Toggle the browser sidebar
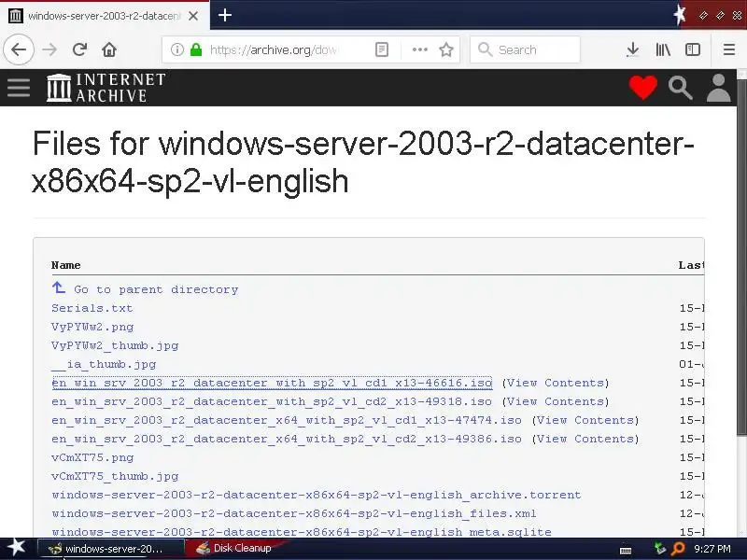747x560 pixels. pos(693,49)
